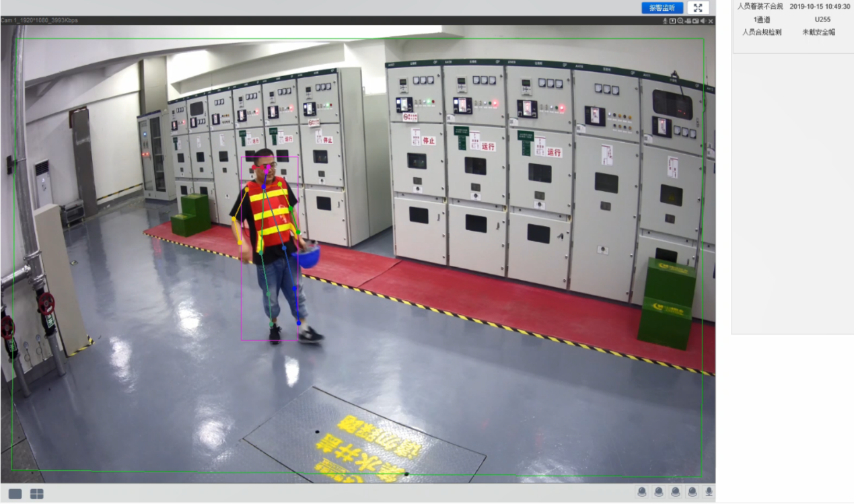Take snapshot with camera icon on video bar
This screenshot has width=854, height=504.
click(695, 21)
